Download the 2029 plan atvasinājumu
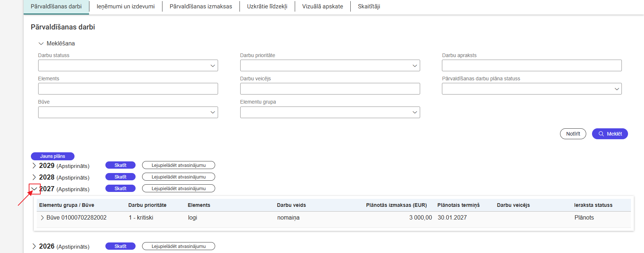The width and height of the screenshot is (644, 253). coord(178,165)
